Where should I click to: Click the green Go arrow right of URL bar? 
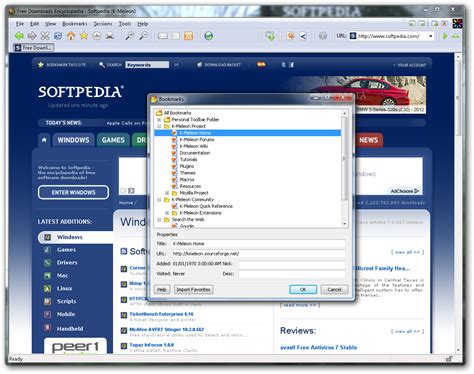pos(445,36)
